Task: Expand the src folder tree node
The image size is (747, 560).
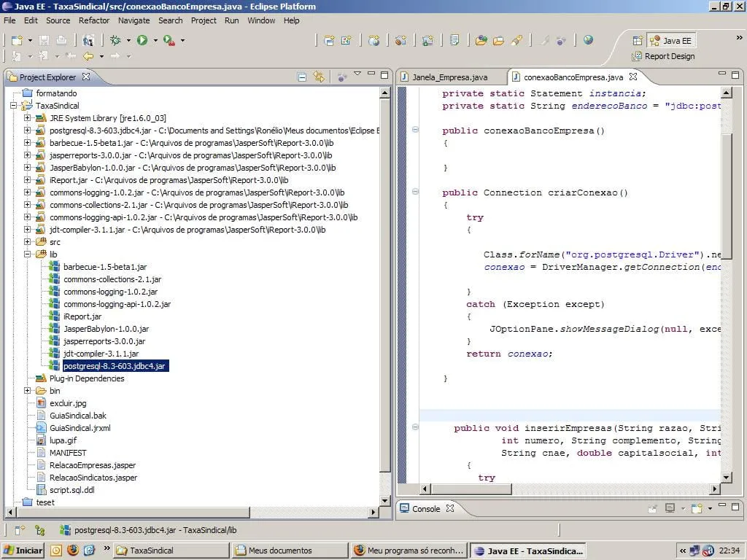Action: tap(28, 242)
